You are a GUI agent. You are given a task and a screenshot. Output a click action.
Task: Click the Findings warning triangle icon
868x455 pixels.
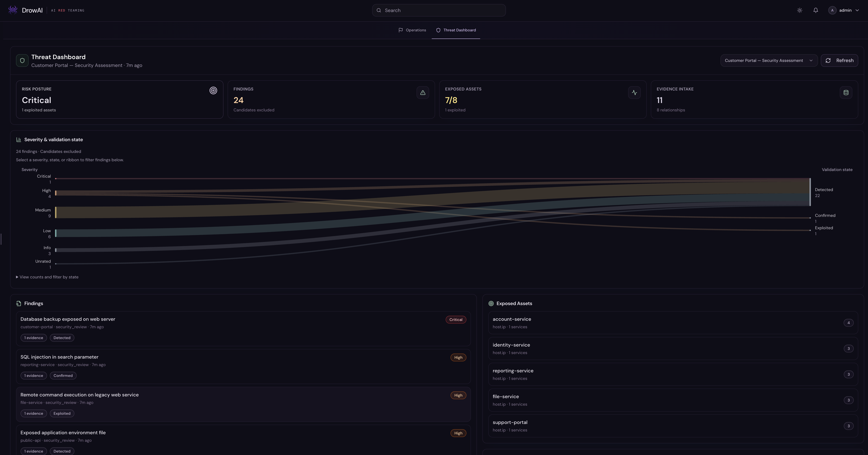coord(423,93)
